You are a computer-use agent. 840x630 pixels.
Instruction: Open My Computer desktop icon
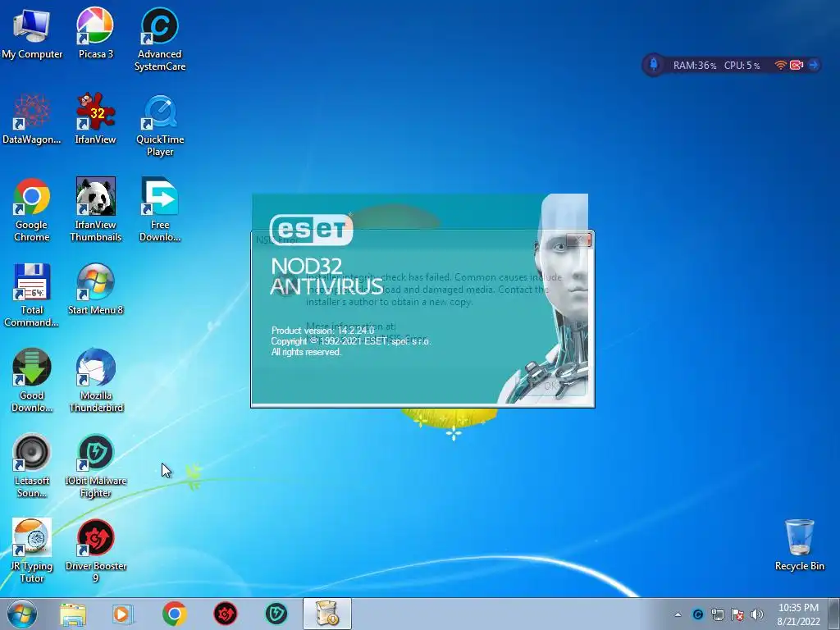pos(32,33)
